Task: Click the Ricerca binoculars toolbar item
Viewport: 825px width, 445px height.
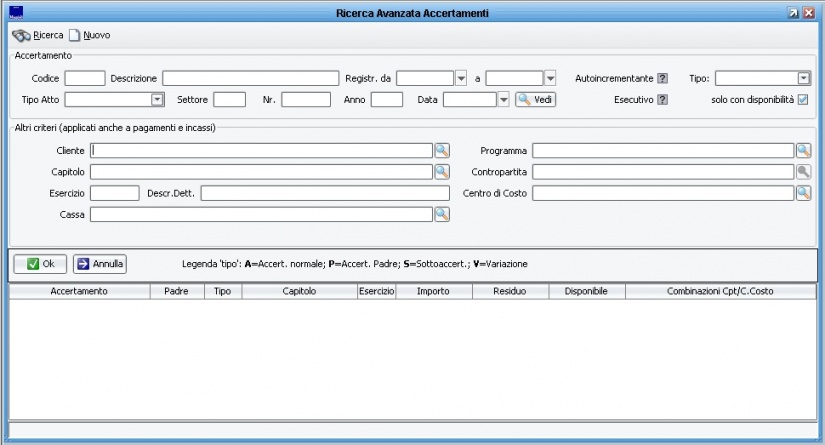Action: coord(37,35)
